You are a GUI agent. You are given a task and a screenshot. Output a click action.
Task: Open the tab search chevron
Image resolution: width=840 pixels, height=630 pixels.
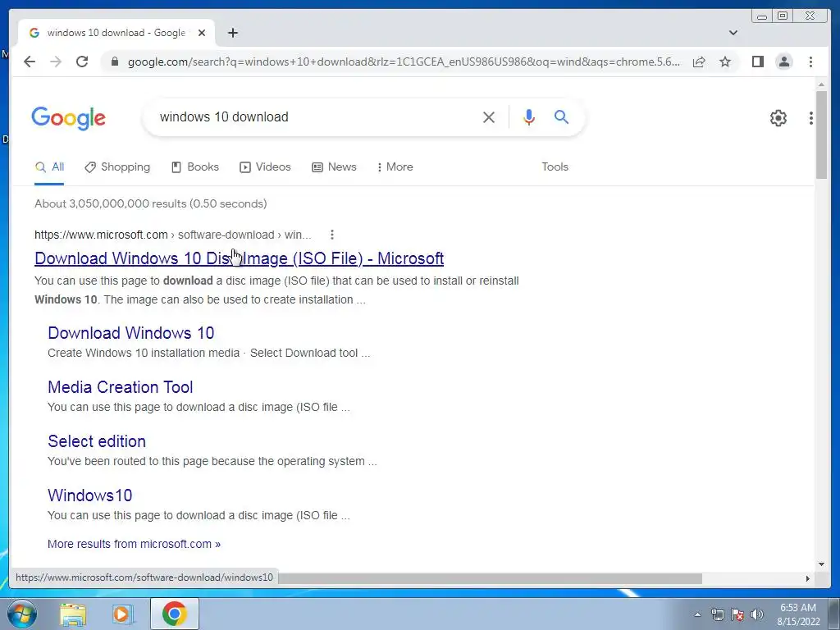733,33
